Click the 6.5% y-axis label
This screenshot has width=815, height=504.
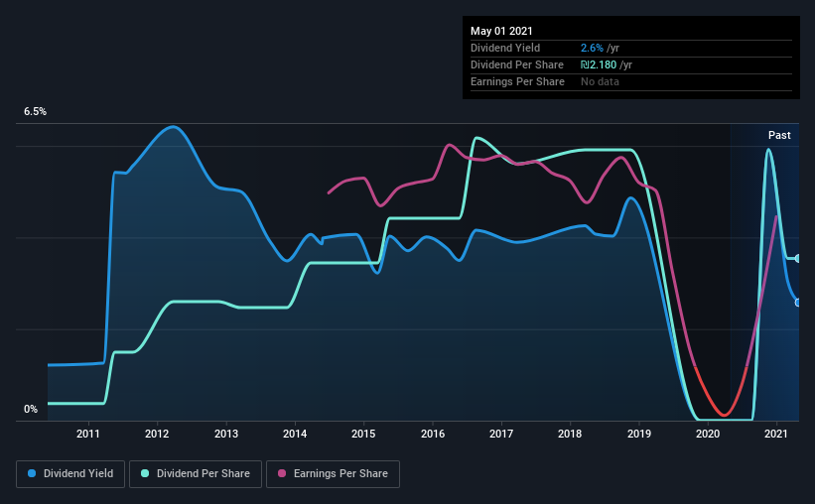coord(35,112)
